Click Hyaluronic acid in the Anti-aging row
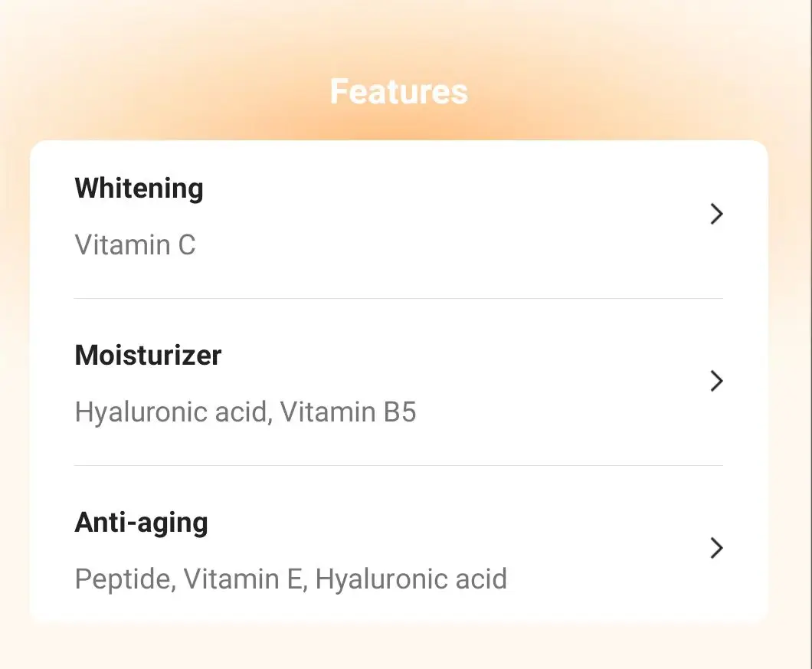The image size is (812, 669). [x=411, y=579]
